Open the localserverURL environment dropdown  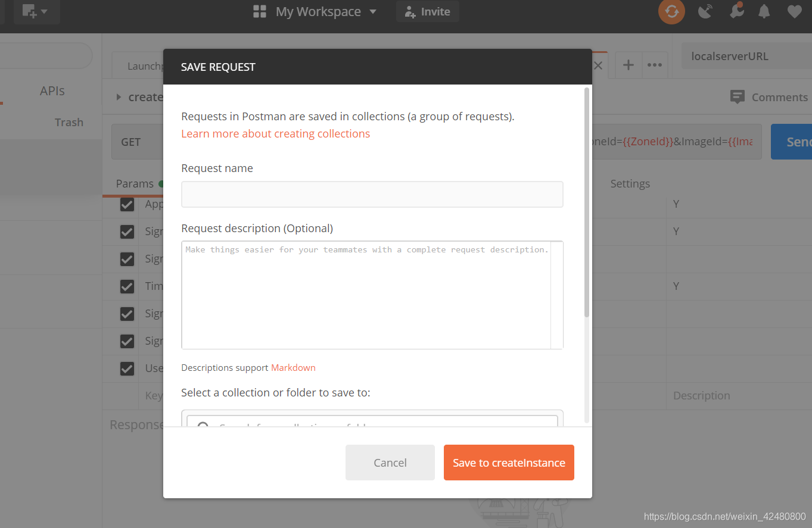click(x=746, y=57)
